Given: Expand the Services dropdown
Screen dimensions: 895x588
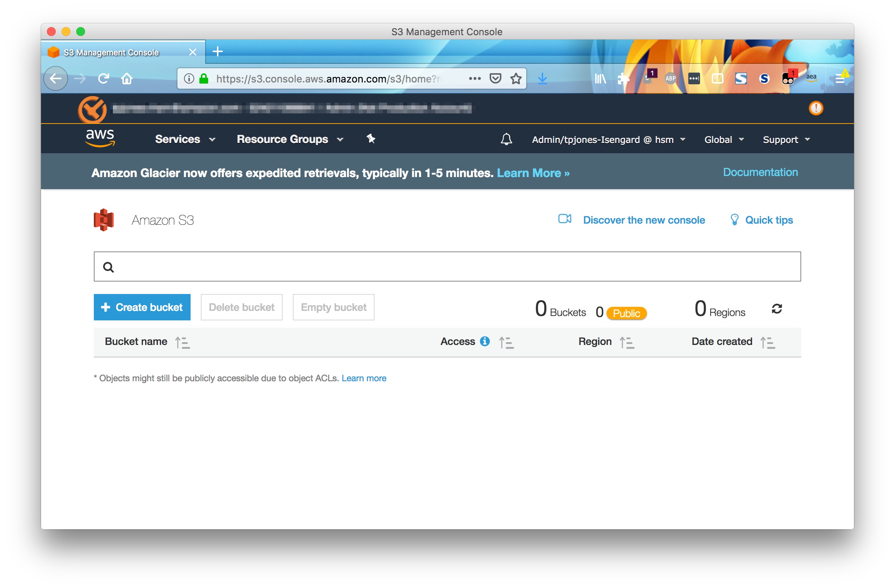Looking at the screenshot, I should tap(185, 139).
